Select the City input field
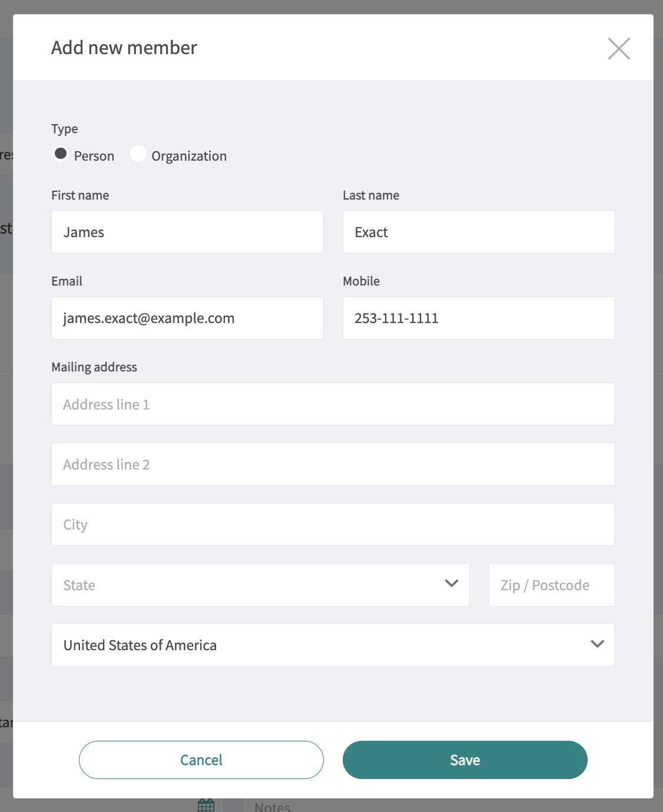Viewport: 663px width, 812px height. click(333, 524)
